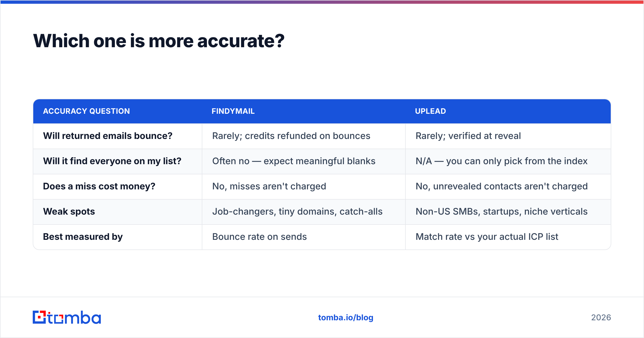Select 'Match rate vs your actual ICP list'
Image resolution: width=644 pixels, height=338 pixels.
(487, 237)
